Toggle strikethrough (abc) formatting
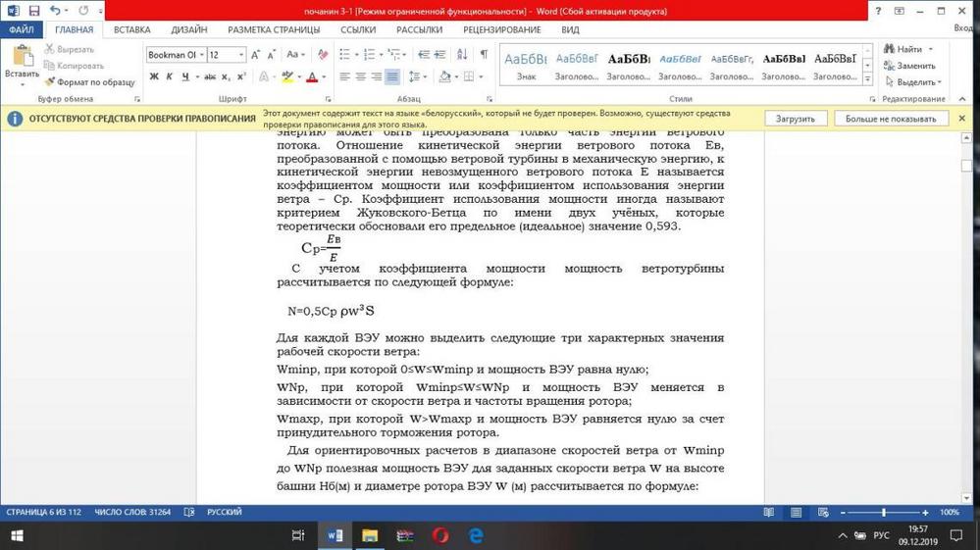The image size is (980, 550). tap(210, 76)
